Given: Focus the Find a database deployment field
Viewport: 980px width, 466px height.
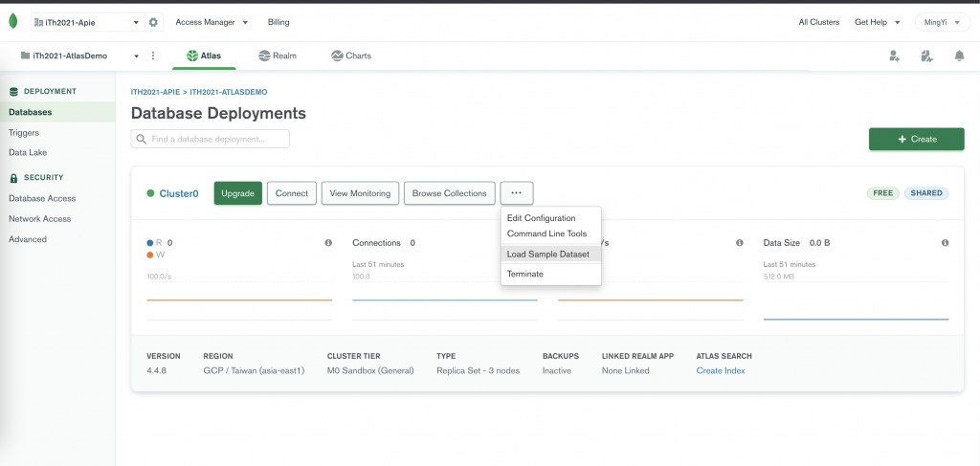Looking at the screenshot, I should tap(210, 139).
